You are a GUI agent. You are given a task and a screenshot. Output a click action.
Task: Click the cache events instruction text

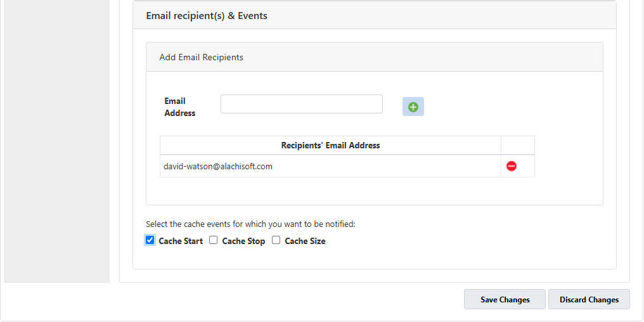pyautogui.click(x=250, y=224)
